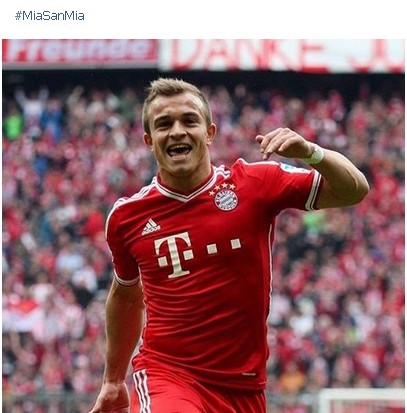407x413 pixels.
Task: Click the four gold stars above crest
Action: coord(222,188)
